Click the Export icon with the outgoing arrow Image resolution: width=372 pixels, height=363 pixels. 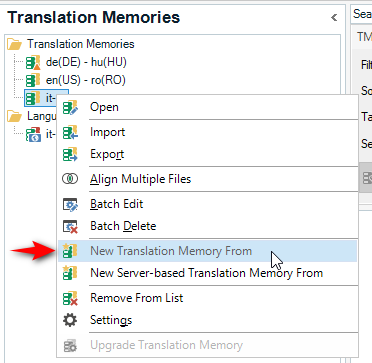point(70,154)
